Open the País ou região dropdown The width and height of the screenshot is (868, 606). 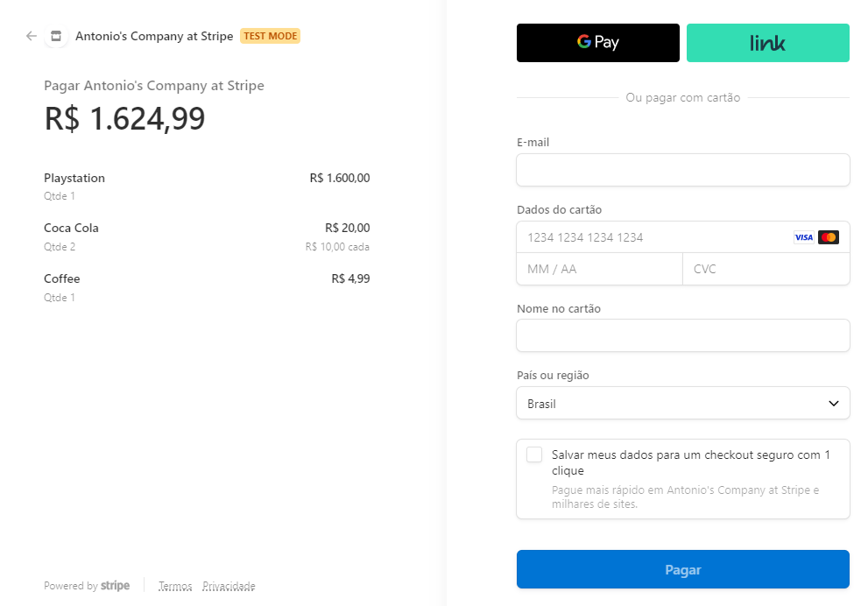click(682, 403)
